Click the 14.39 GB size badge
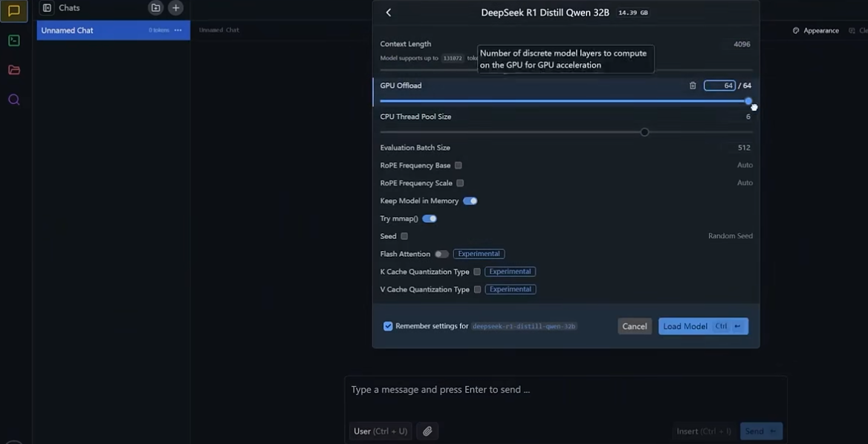 632,13
